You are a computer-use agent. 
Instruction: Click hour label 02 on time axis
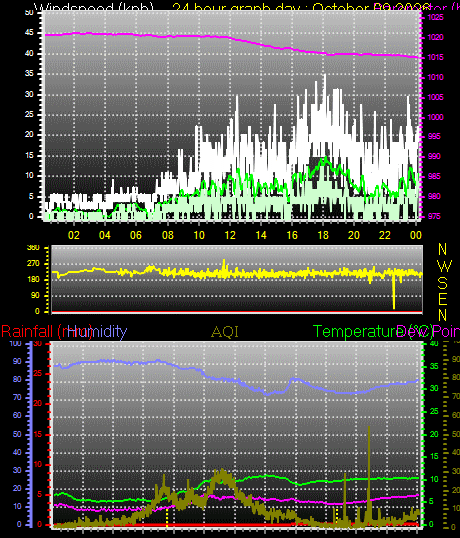[x=73, y=235]
